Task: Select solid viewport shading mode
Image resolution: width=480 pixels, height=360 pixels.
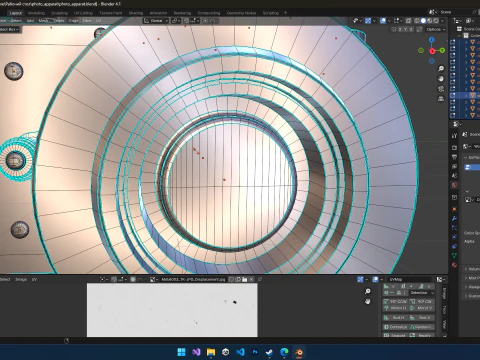Action: pyautogui.click(x=423, y=21)
